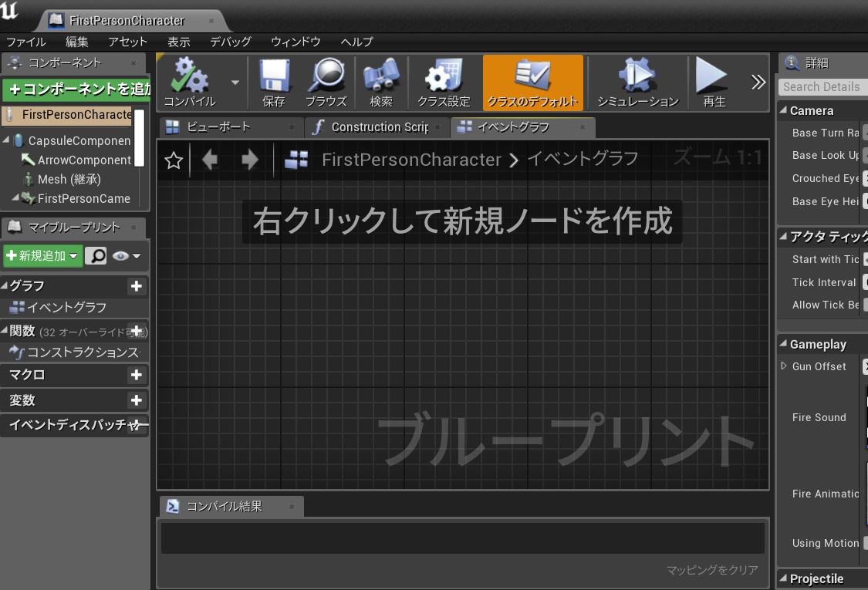
Task: Open the eye view options dropdown
Action: (127, 256)
